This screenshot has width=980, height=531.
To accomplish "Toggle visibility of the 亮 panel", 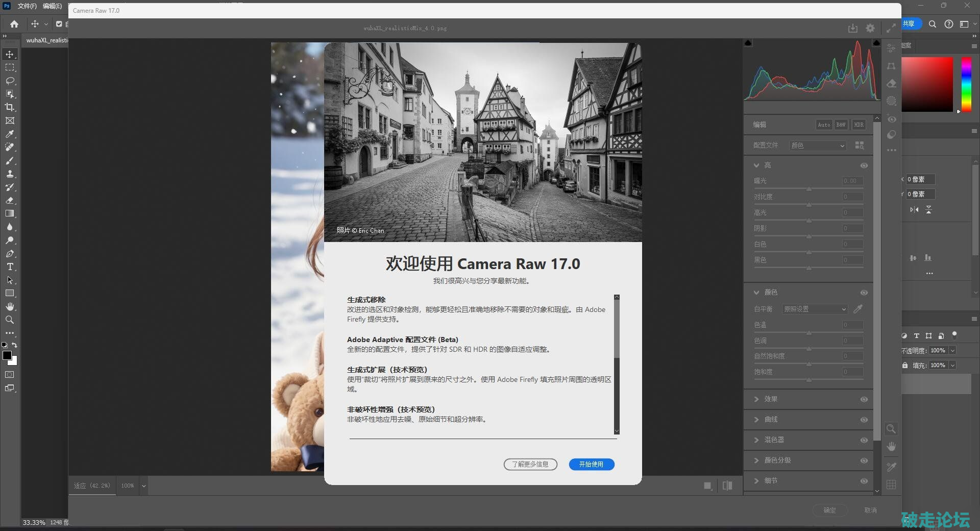I will coord(864,165).
